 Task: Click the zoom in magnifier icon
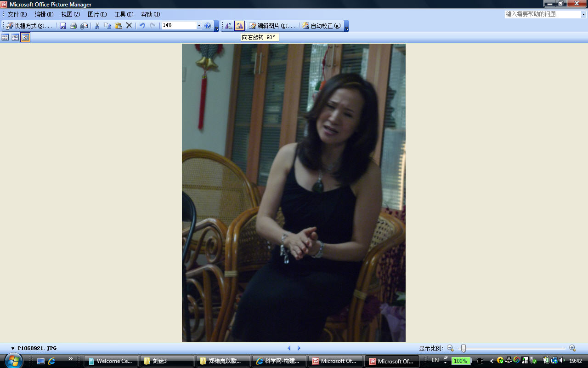click(x=572, y=348)
